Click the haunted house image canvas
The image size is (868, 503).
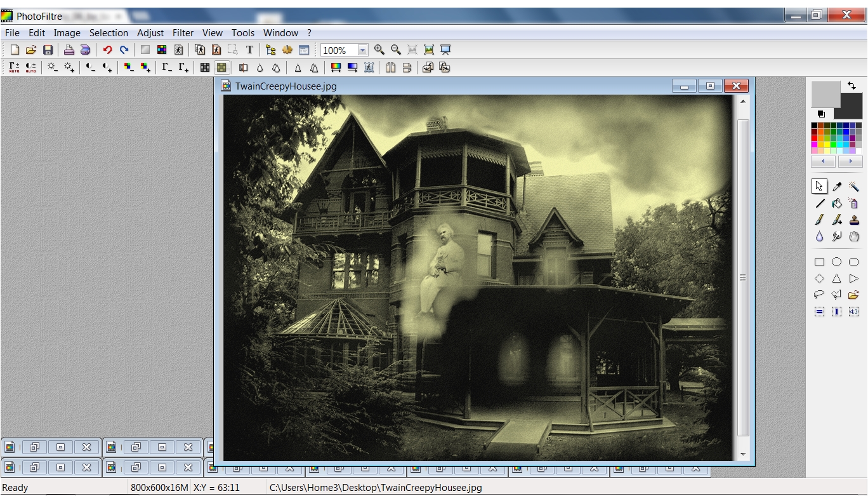(478, 278)
